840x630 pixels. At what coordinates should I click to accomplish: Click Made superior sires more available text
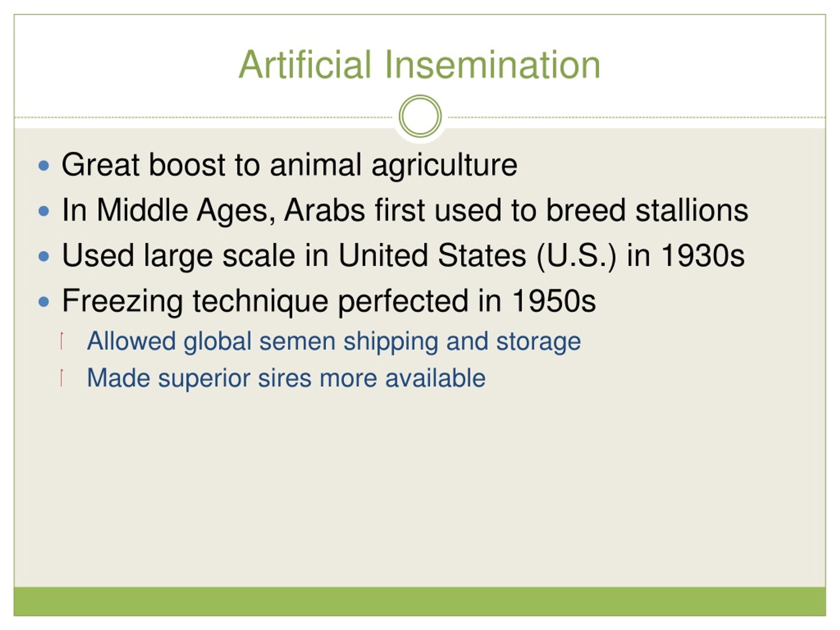tap(286, 378)
